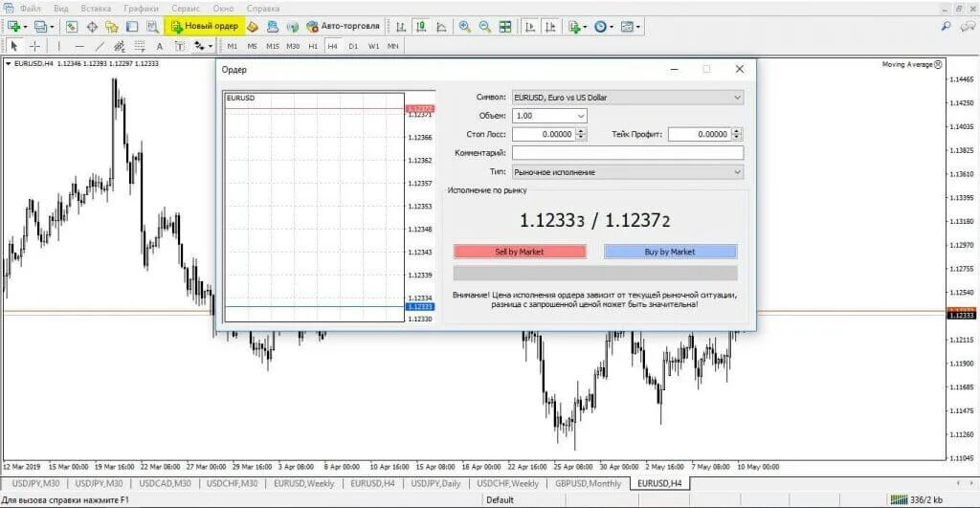Open the chat bubbles icon at top right
Viewport: 980px width, 508px height.
pos(968,26)
